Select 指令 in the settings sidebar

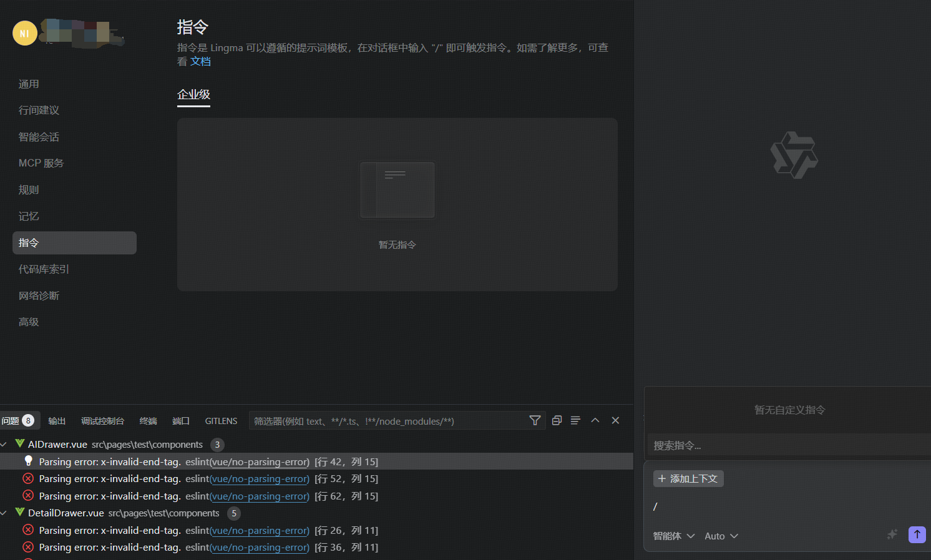point(74,243)
